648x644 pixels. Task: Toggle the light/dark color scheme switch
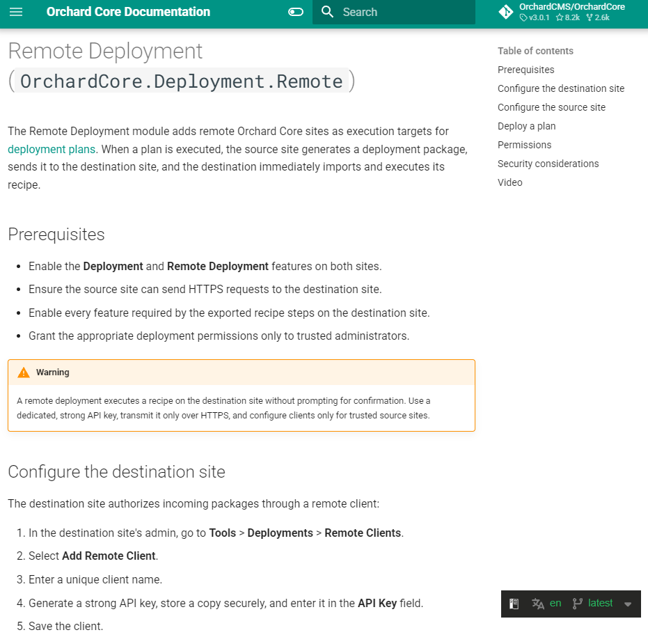296,12
